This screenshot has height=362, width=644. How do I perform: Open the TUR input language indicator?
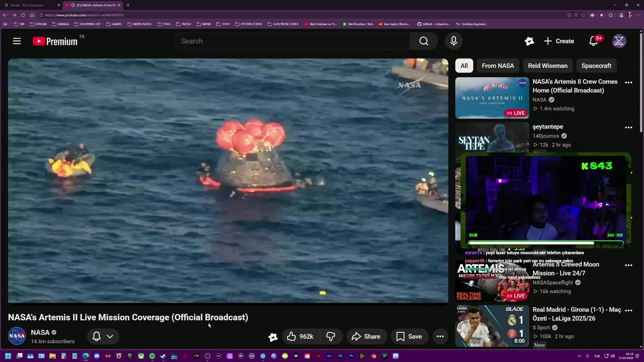(597, 356)
